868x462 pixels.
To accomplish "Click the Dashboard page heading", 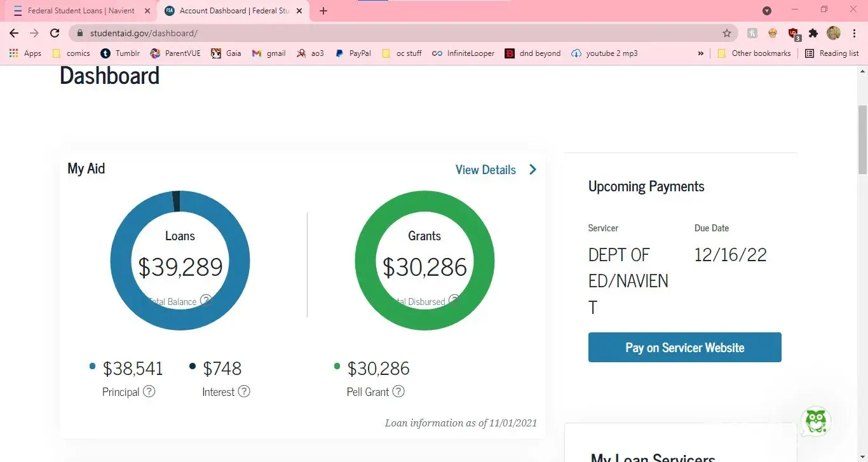I will pyautogui.click(x=109, y=76).
